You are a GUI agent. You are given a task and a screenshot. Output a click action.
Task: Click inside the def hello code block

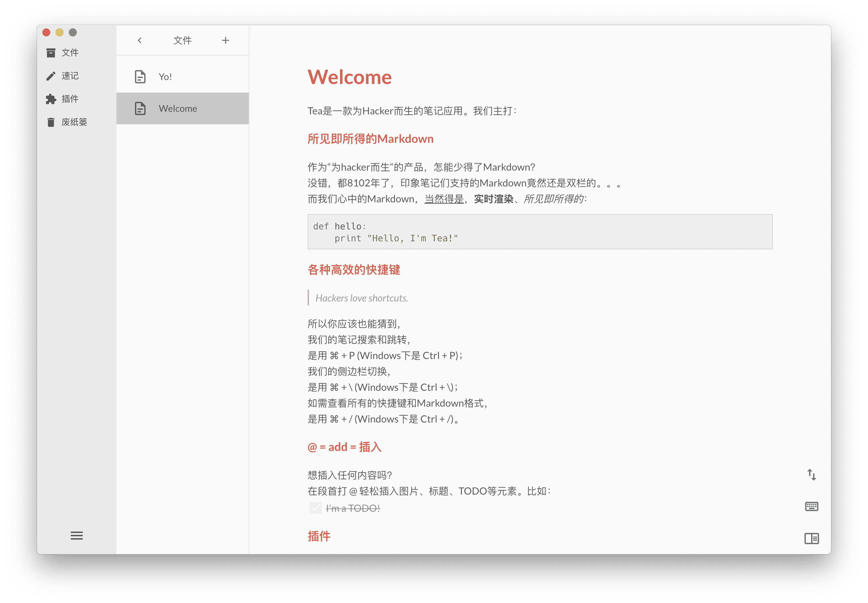click(x=540, y=232)
